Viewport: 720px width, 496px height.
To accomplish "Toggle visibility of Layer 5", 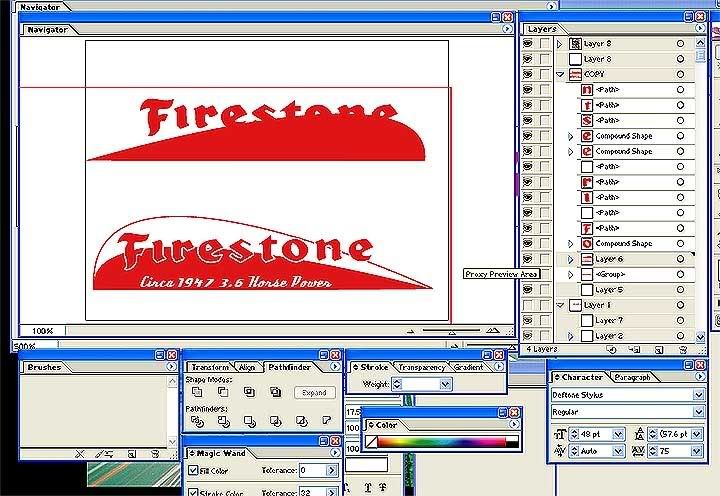I will pos(528,289).
